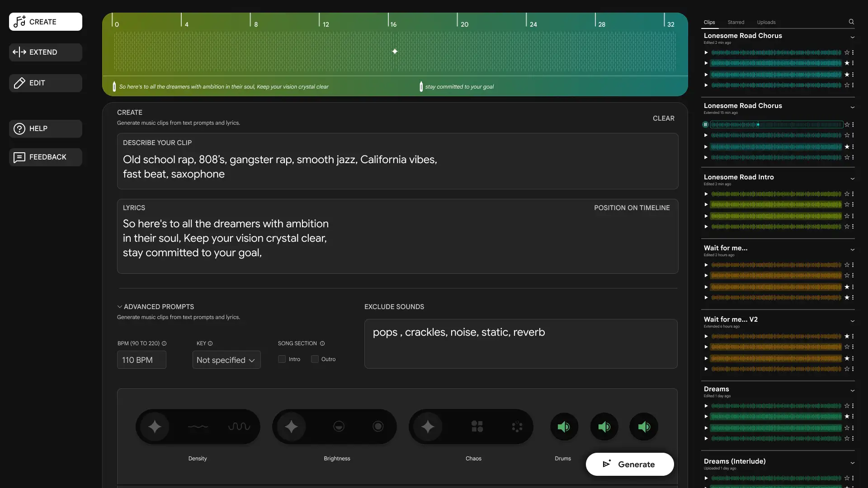Collapse the Lonesome Road Intro group
Viewport: 868px width, 488px height.
pos(852,179)
